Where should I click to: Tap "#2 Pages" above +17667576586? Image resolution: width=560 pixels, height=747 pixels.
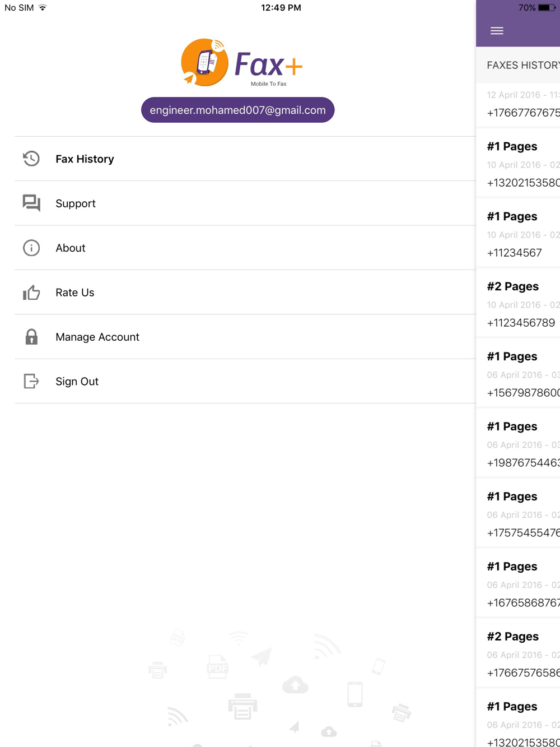tap(513, 637)
